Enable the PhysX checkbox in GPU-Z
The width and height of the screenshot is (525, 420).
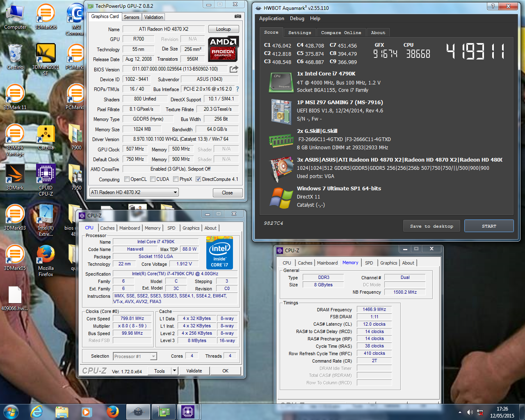coord(176,179)
